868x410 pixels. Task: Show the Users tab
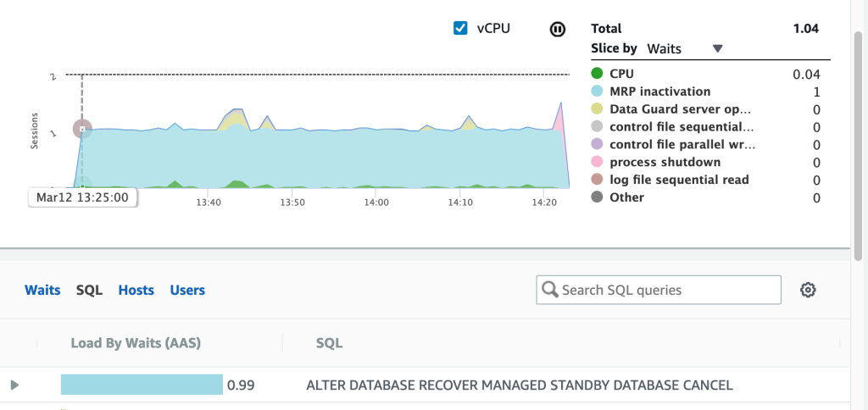point(187,290)
